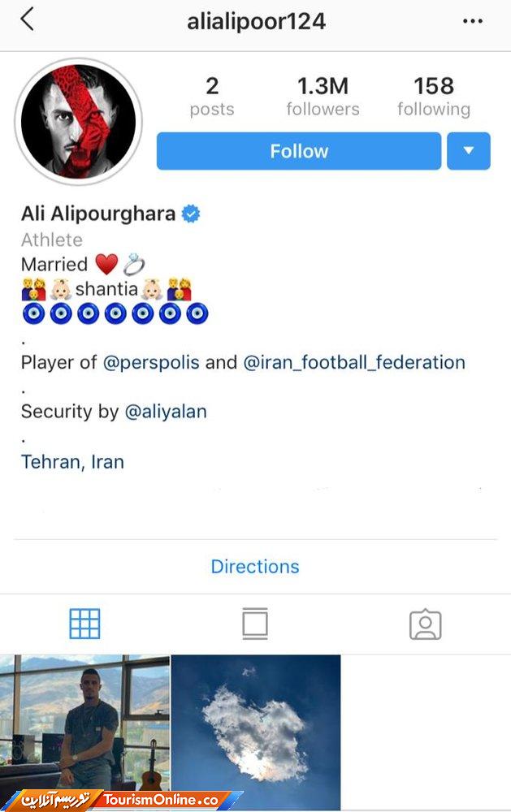
Task: Open the tagged photos tab
Action: point(426,624)
